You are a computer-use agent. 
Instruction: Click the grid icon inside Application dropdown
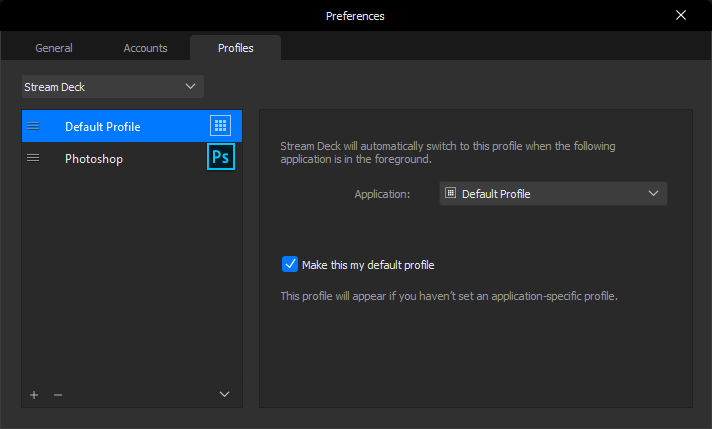pyautogui.click(x=451, y=193)
